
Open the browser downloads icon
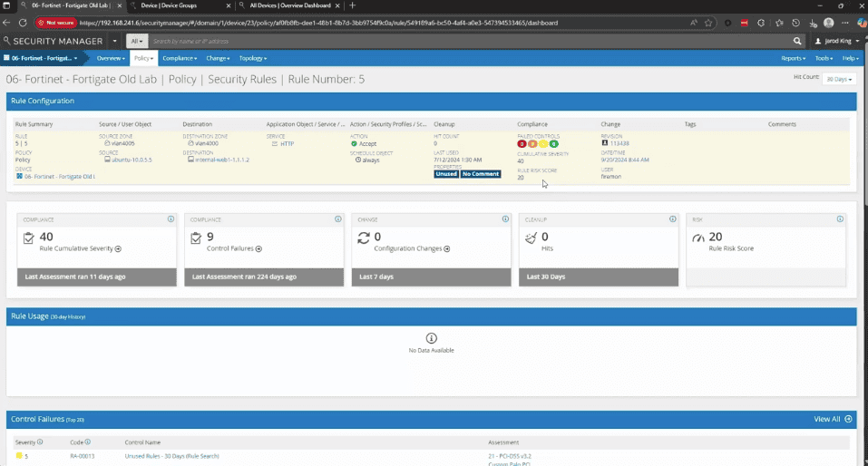[x=813, y=23]
